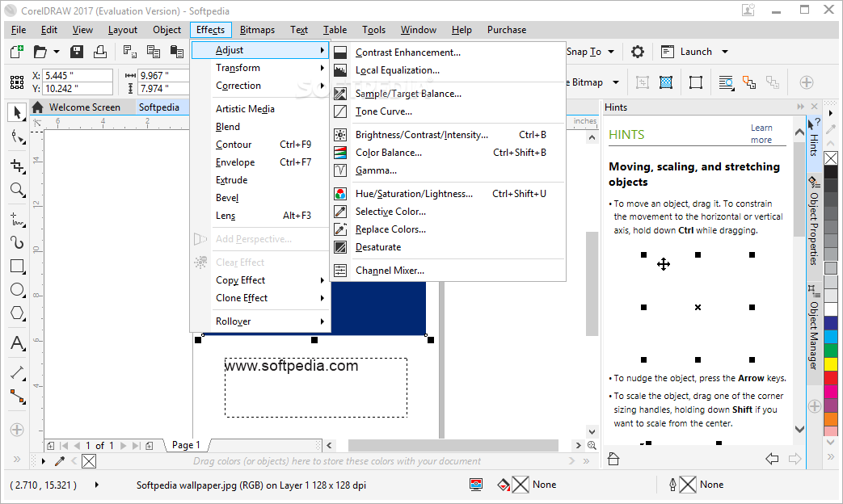
Task: Expand color palette flyout arrow at top
Action: click(831, 113)
